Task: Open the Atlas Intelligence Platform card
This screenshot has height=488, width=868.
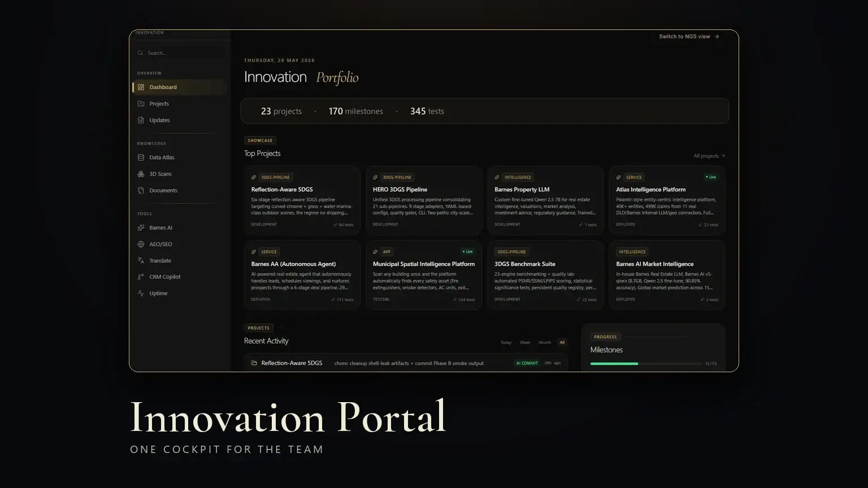Action: [667, 201]
